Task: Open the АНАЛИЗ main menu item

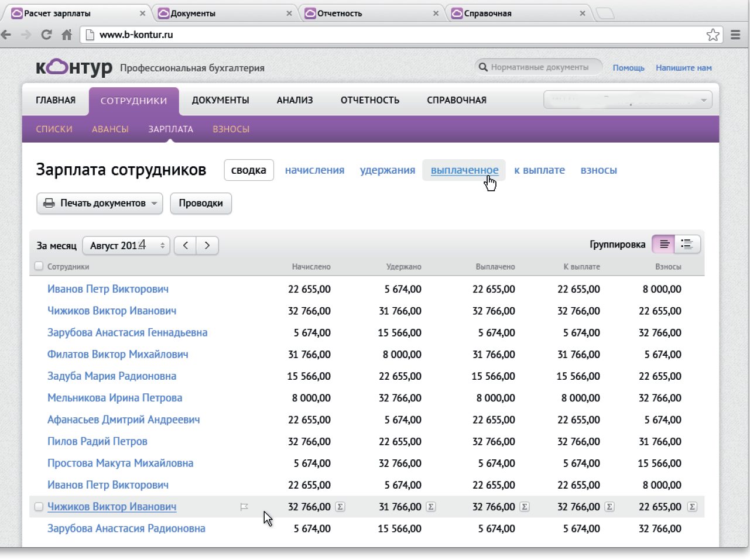Action: (295, 100)
